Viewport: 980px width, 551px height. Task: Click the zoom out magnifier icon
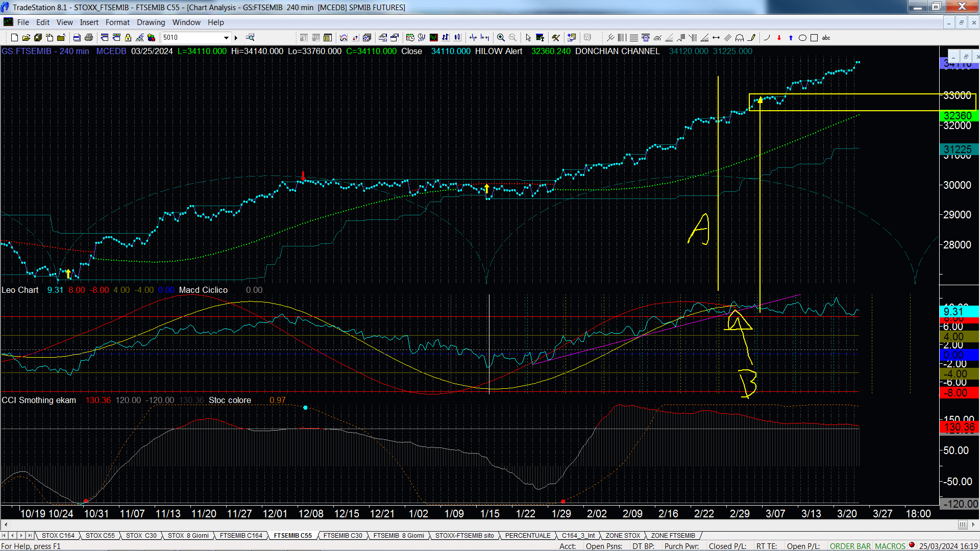(x=512, y=38)
